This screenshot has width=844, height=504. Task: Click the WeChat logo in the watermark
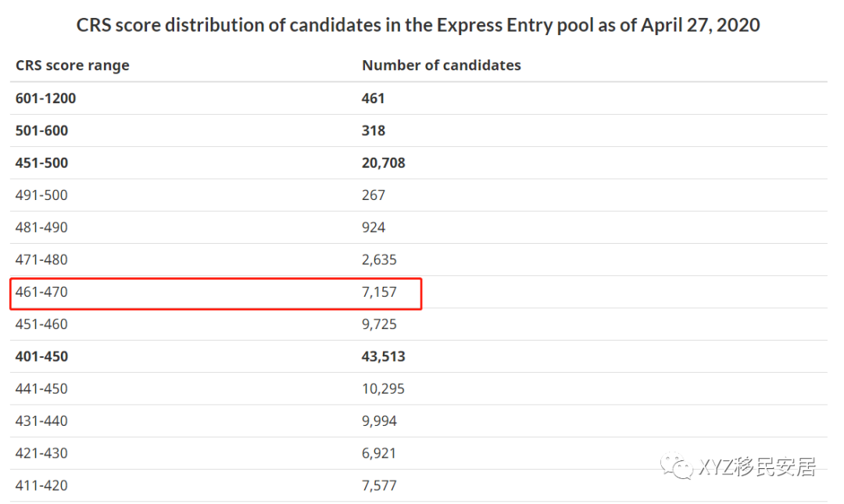(x=677, y=466)
